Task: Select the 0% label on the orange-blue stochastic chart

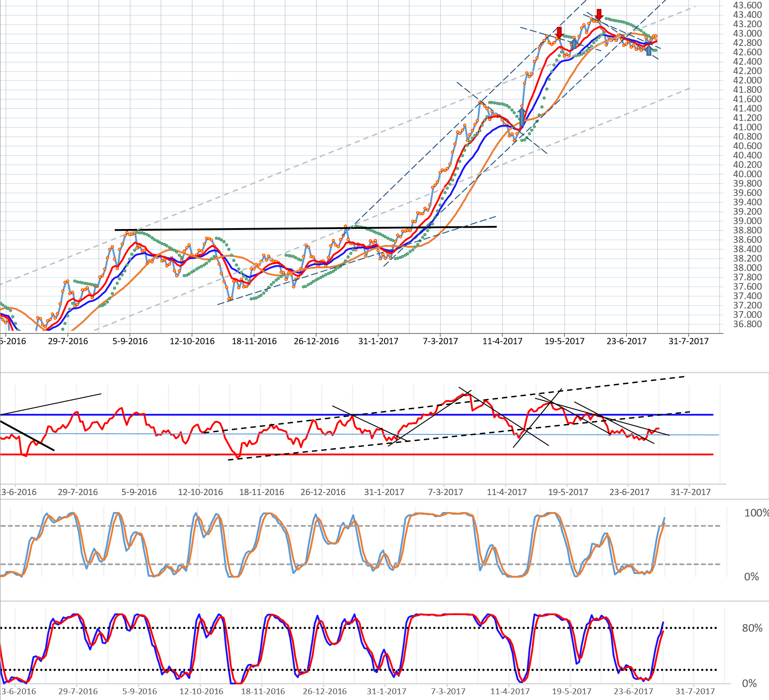Action: [752, 577]
